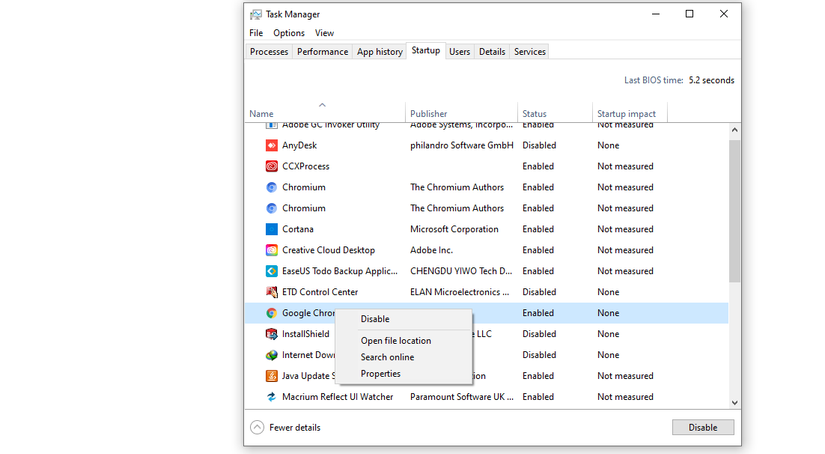Click the EaseUS Todo Backup icon
The height and width of the screenshot is (454, 825).
[271, 271]
